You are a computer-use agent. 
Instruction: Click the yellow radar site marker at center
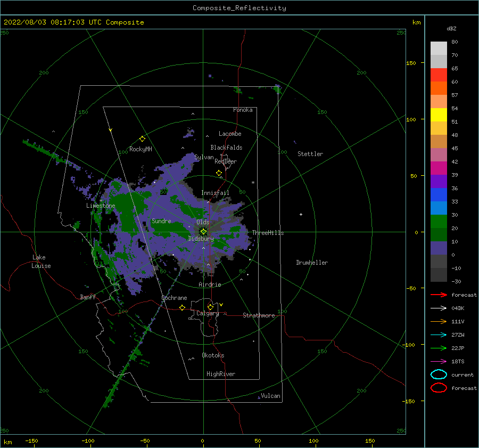tap(203, 232)
